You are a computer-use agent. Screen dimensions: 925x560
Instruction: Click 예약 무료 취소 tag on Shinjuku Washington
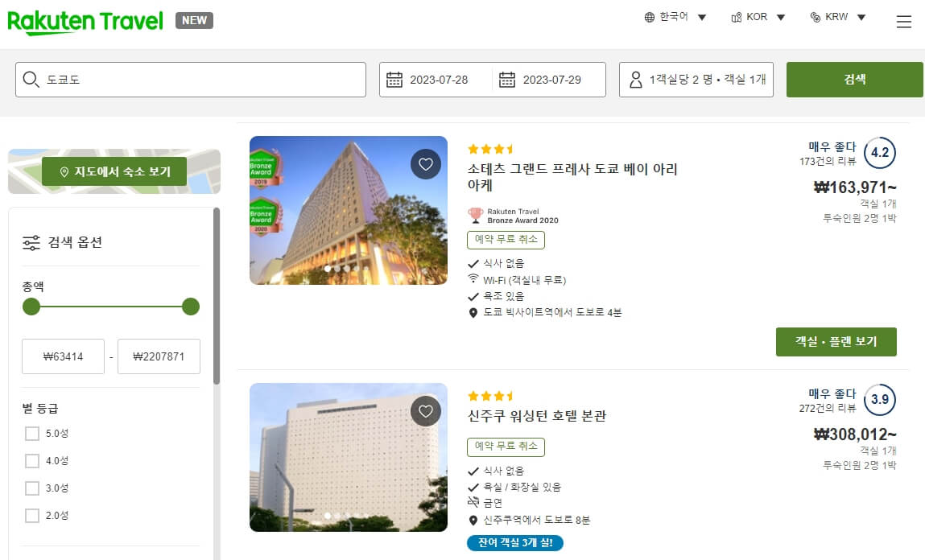506,447
